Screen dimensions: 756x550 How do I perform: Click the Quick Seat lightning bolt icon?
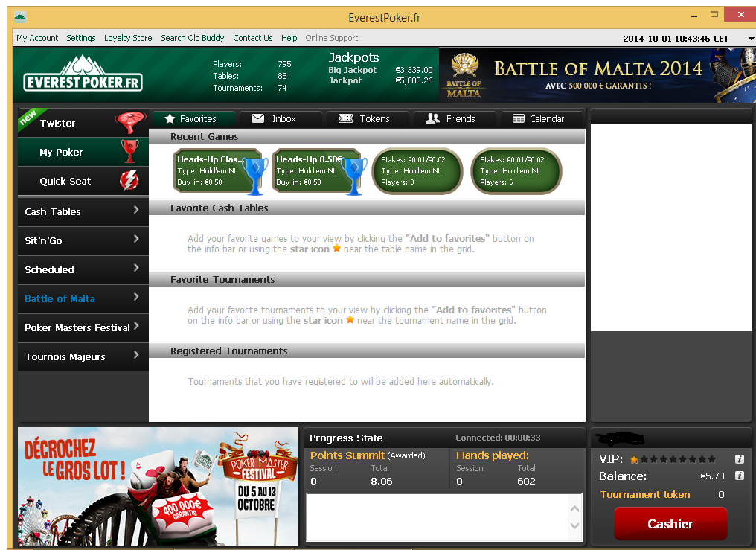[x=129, y=180]
